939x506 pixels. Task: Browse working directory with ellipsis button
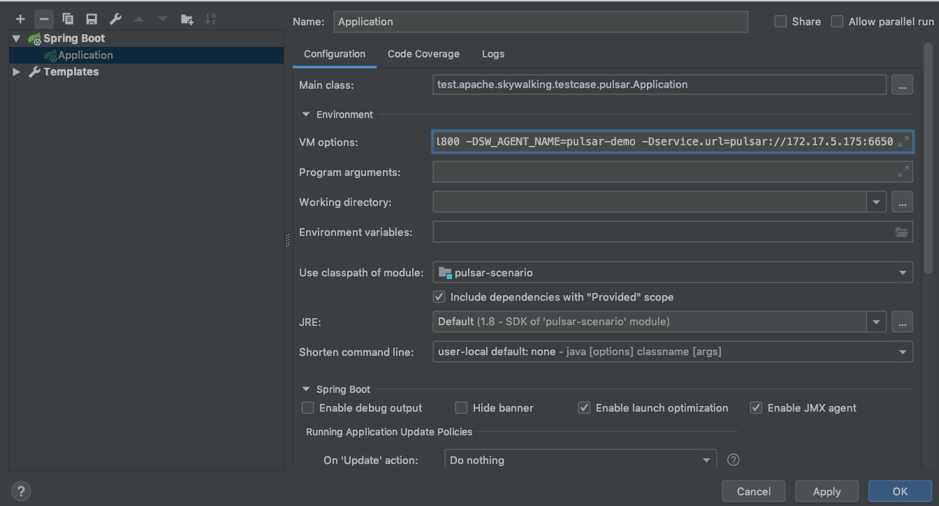click(902, 202)
